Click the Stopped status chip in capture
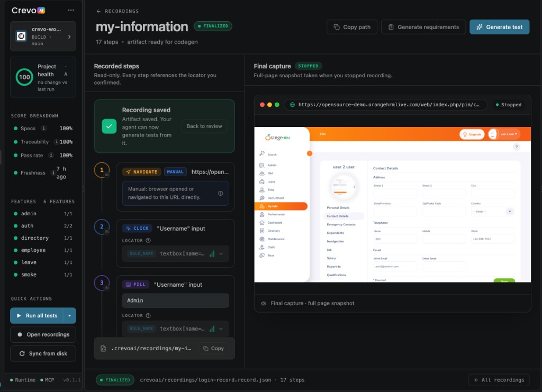Viewport: 542px width, 392px height. pos(508,105)
